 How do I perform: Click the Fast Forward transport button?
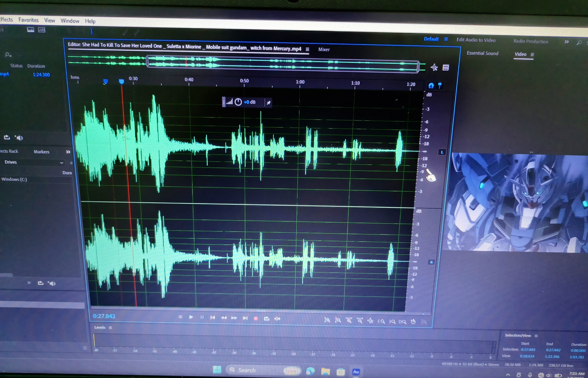coord(234,318)
